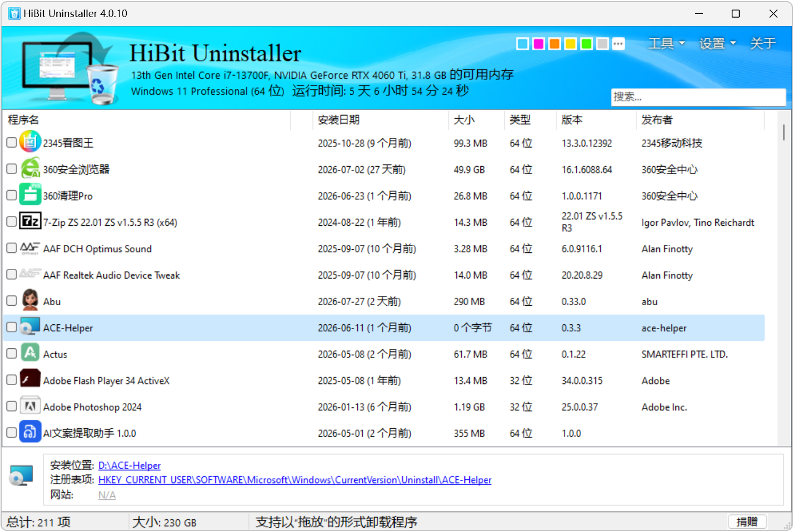Viewport: 794px width, 532px height.
Task: Check the 360清理Pro checkbox
Action: click(12, 195)
